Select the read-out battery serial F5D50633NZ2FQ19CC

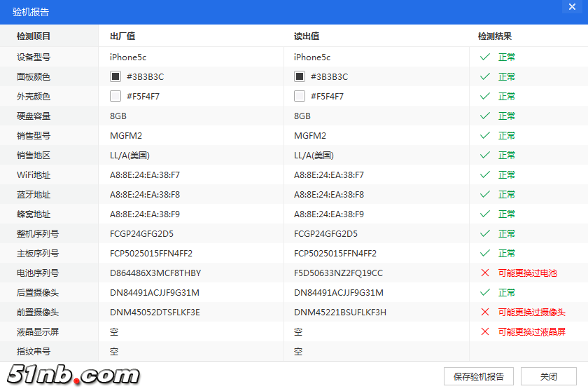pyautogui.click(x=338, y=273)
